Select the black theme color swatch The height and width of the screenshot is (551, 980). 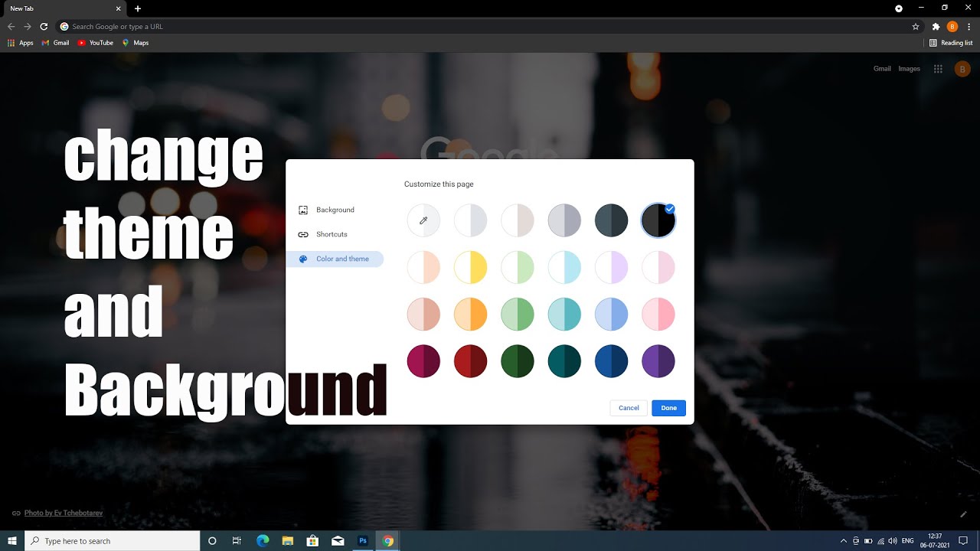[x=658, y=220]
